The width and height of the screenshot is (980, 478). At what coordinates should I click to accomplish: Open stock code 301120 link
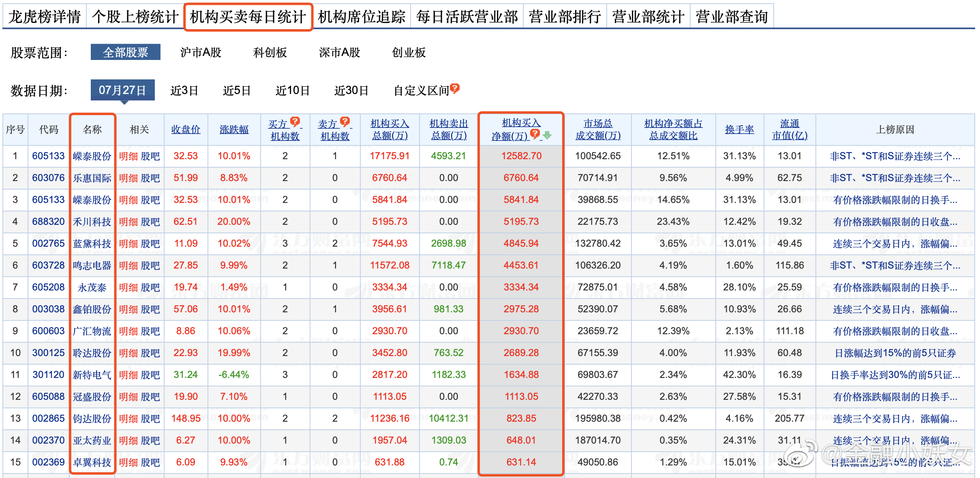click(x=48, y=375)
